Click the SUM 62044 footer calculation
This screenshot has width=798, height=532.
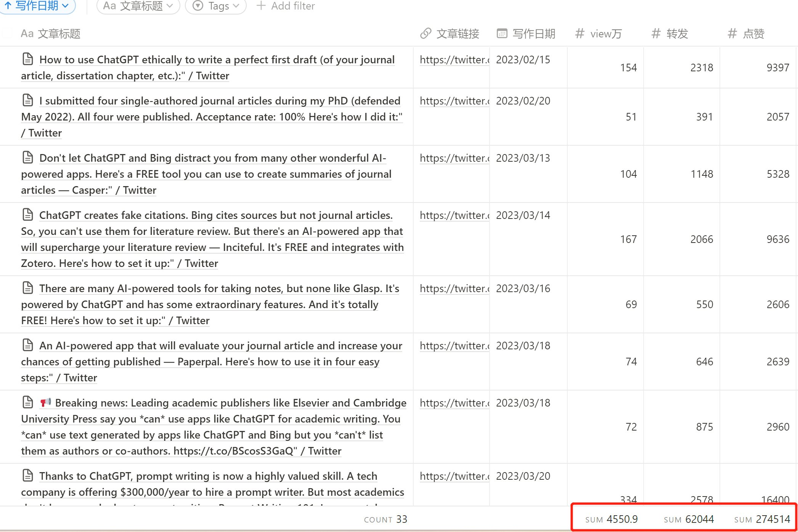coord(689,519)
